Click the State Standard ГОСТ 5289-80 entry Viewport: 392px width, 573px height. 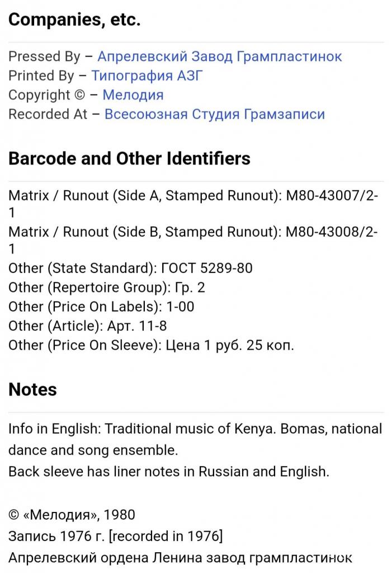(130, 268)
